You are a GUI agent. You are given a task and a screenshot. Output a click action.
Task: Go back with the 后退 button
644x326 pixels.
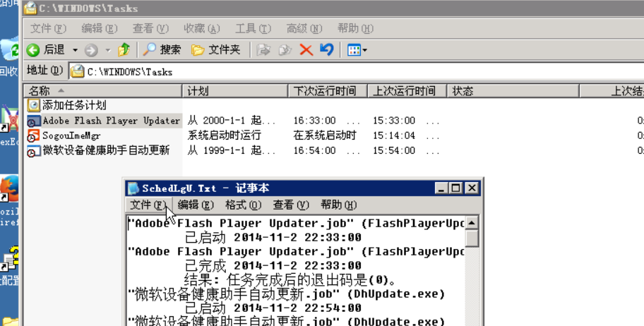click(46, 50)
